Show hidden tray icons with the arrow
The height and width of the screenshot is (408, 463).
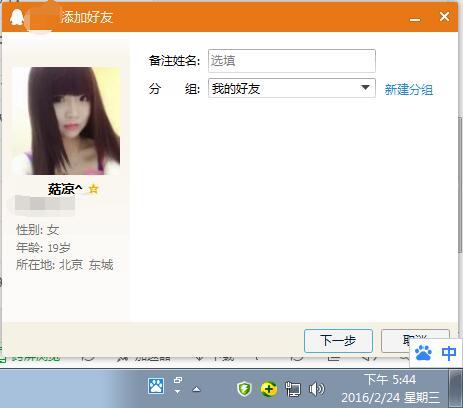pos(197,389)
